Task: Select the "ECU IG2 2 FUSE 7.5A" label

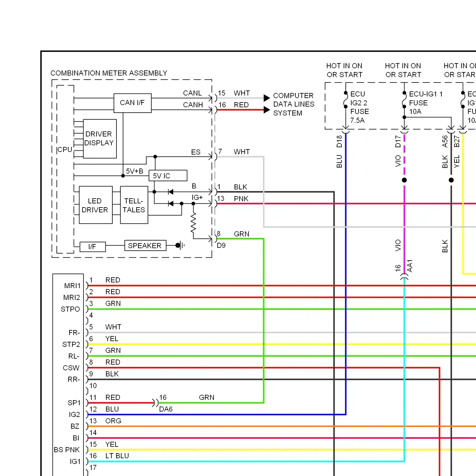Action: click(x=360, y=107)
